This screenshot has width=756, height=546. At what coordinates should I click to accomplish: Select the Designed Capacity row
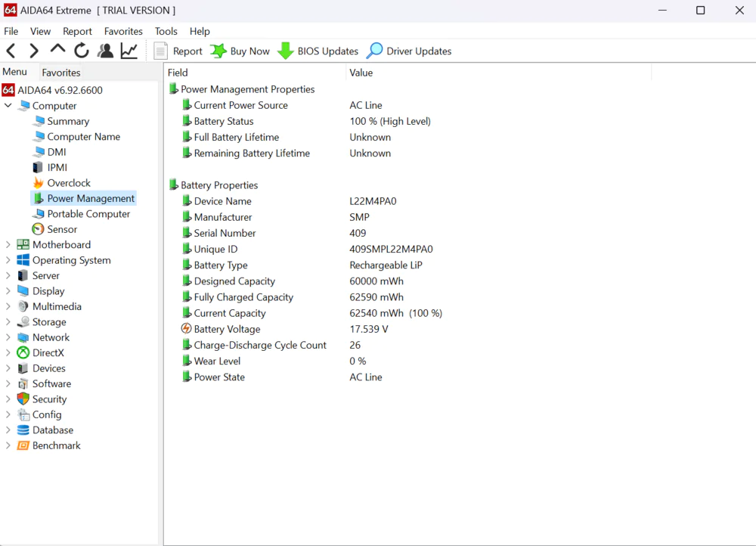407,281
